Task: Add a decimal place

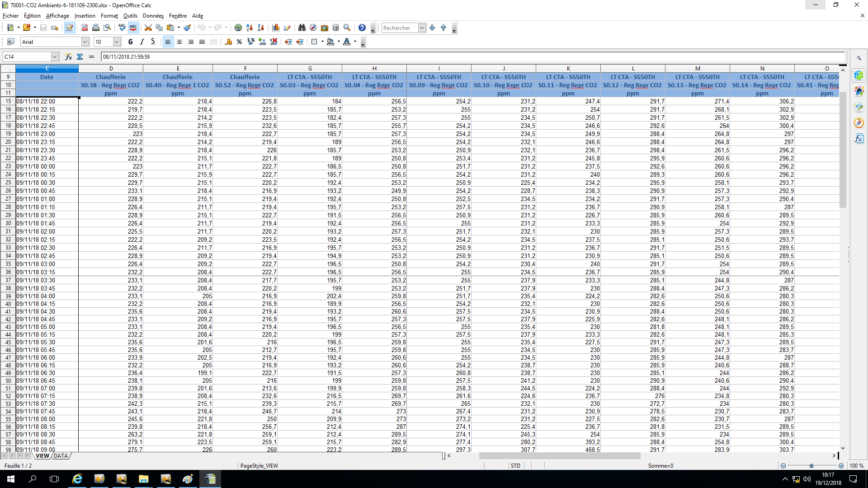Action: pyautogui.click(x=262, y=42)
